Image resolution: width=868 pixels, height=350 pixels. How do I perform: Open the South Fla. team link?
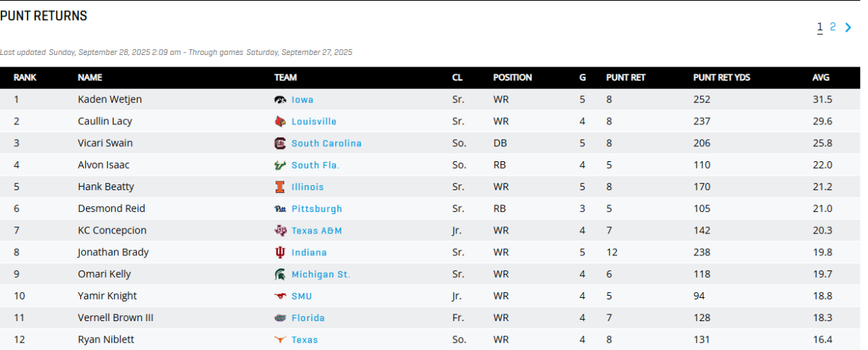pyautogui.click(x=315, y=165)
